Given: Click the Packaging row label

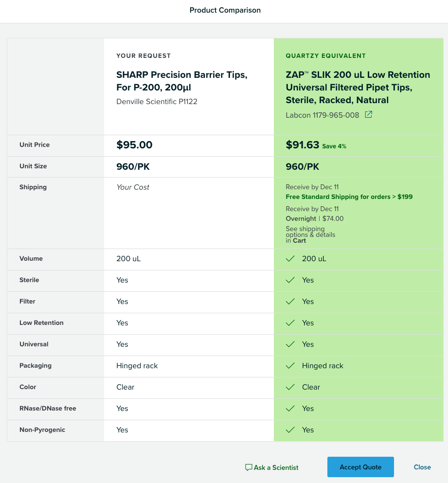Looking at the screenshot, I should pyautogui.click(x=36, y=366).
